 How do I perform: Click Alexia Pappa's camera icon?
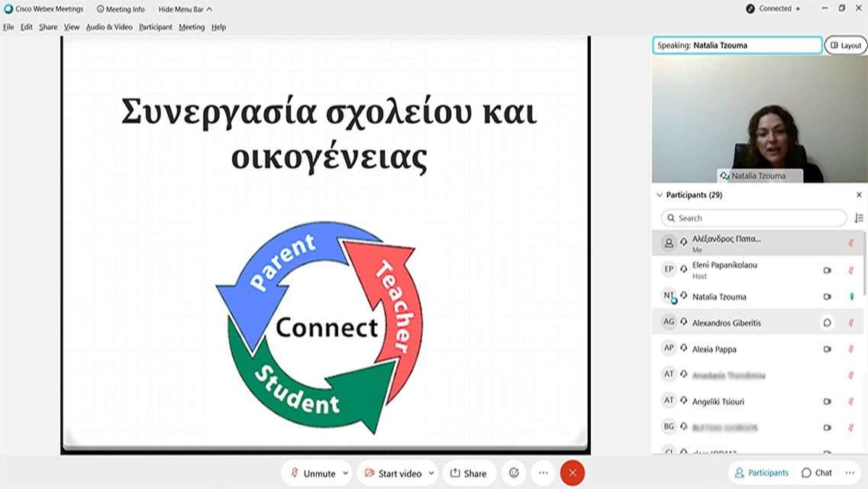click(827, 349)
